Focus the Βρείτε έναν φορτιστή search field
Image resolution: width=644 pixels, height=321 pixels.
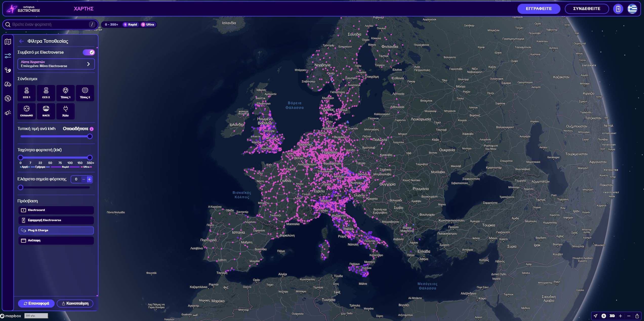pyautogui.click(x=51, y=25)
